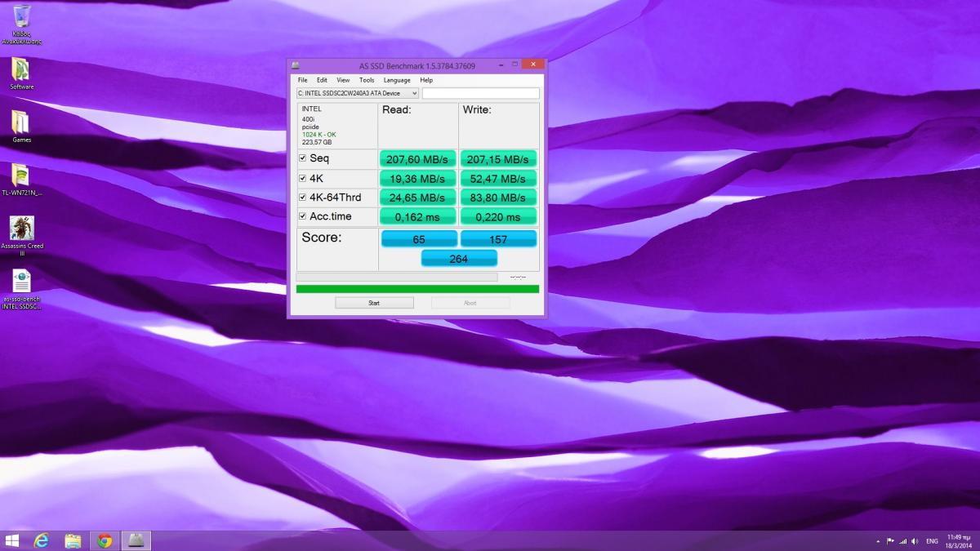Uncheck the Seq test checkbox

coord(303,158)
